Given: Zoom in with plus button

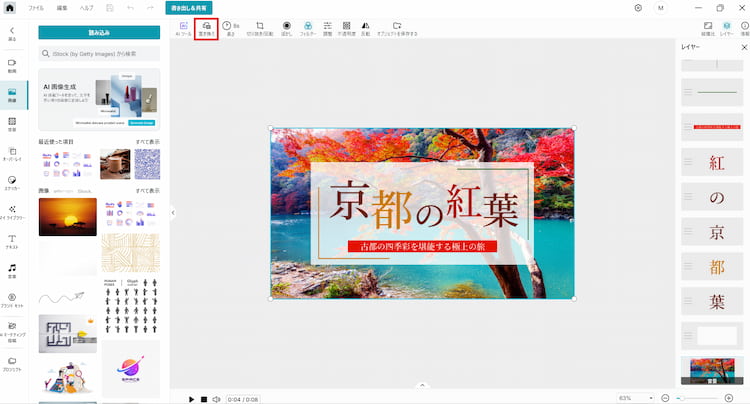Looking at the screenshot, I should 729,398.
